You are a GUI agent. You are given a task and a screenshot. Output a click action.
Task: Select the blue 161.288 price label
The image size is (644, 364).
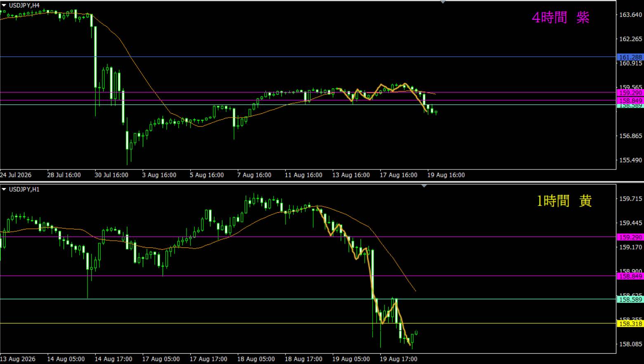point(630,57)
